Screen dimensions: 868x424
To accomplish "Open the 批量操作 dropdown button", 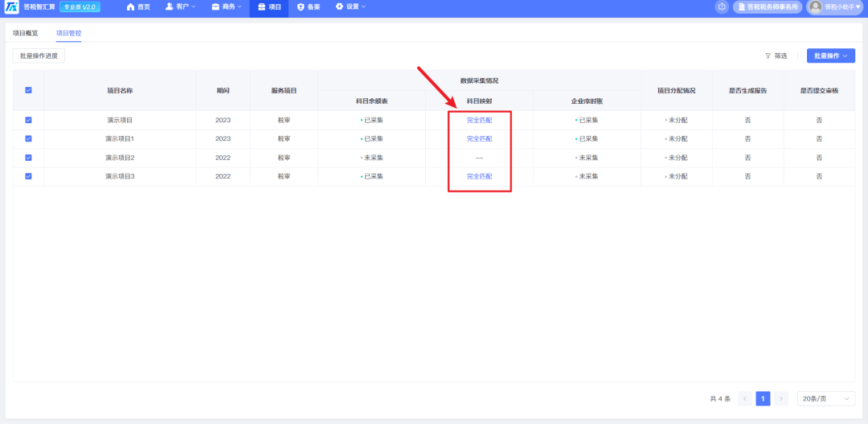I will tap(831, 56).
